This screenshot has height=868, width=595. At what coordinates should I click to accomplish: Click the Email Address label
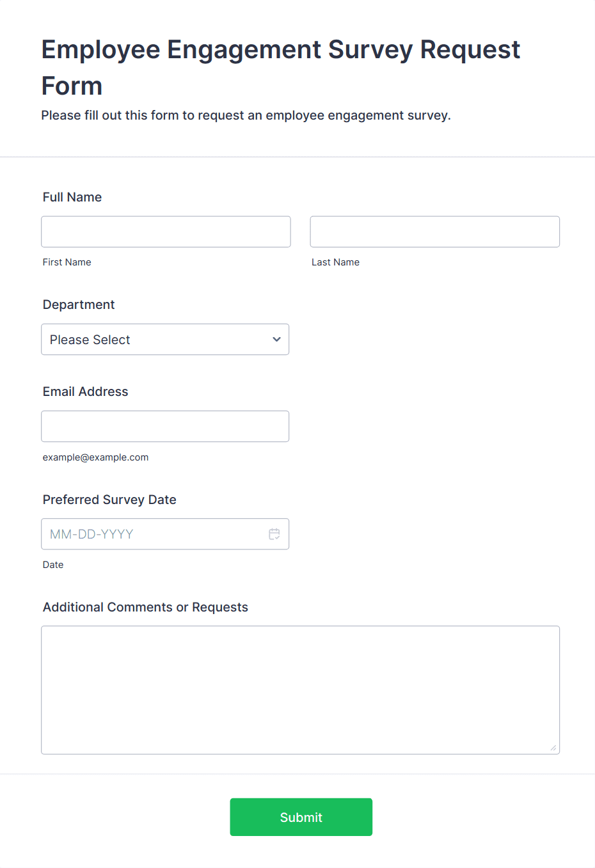coord(85,391)
